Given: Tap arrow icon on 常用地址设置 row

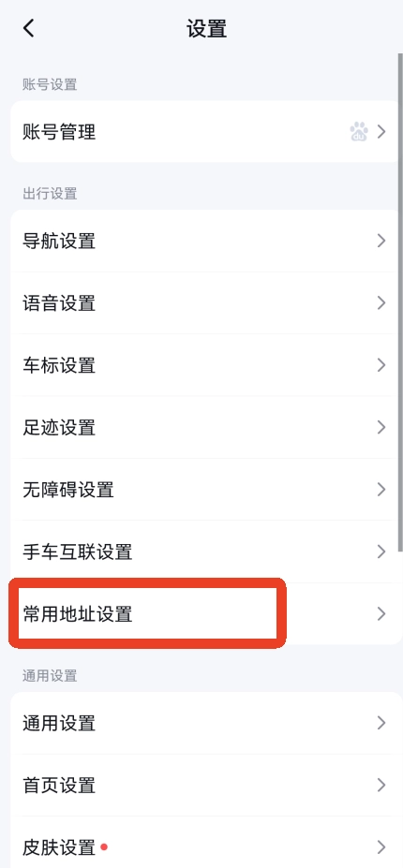Looking at the screenshot, I should [x=381, y=614].
